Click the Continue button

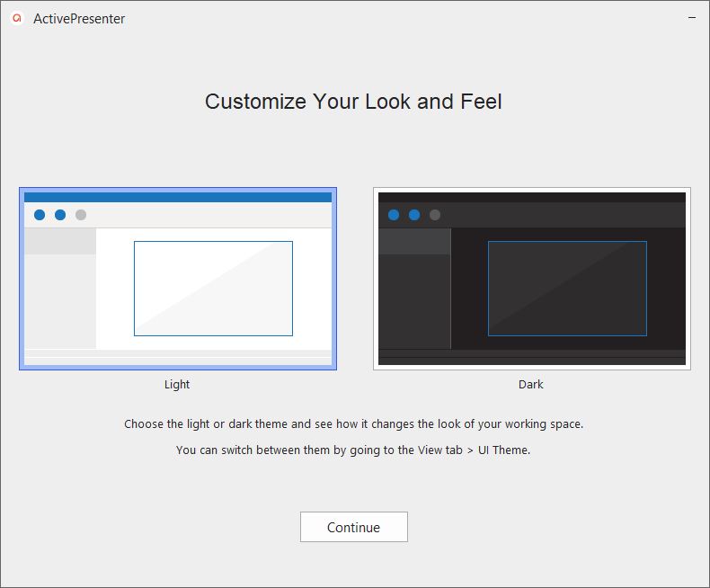pyautogui.click(x=353, y=527)
